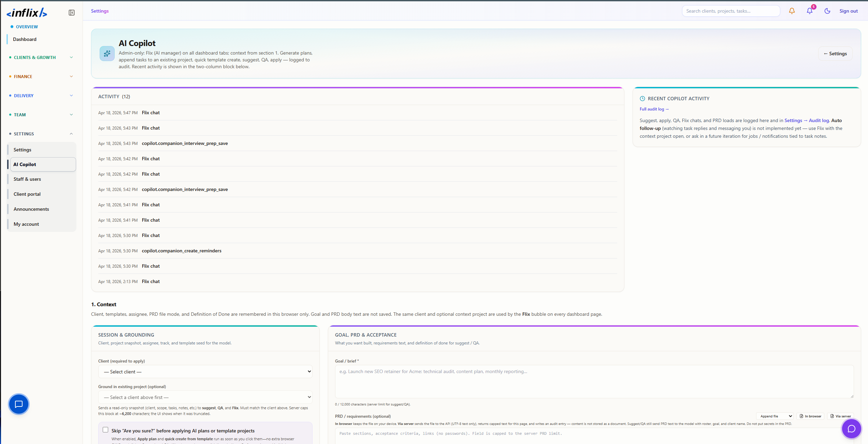868x444 pixels.
Task: Toggle dark mode moon icon
Action: point(827,11)
